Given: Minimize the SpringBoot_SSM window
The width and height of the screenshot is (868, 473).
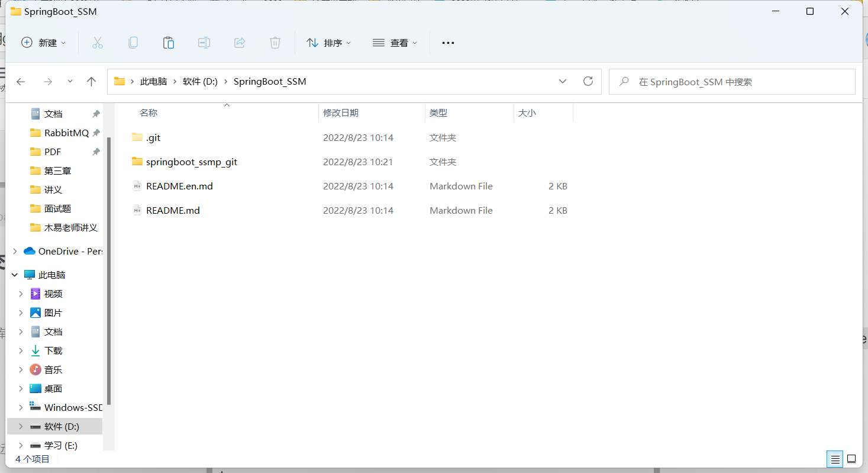Looking at the screenshot, I should 776,12.
